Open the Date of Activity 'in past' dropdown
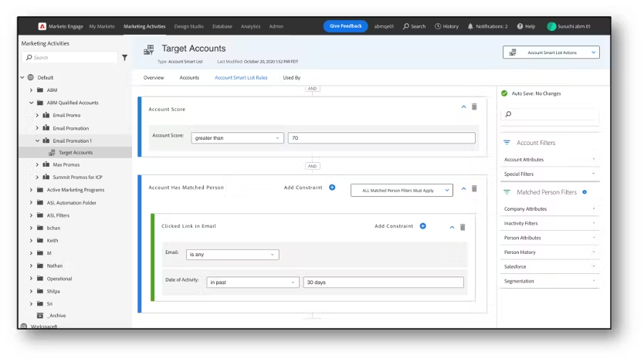Image resolution: width=644 pixels, height=362 pixels. pos(253,282)
